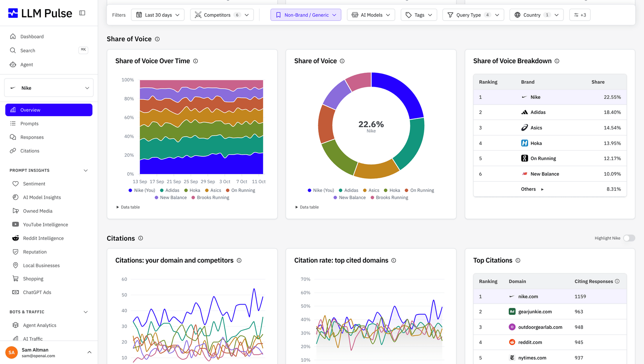The width and height of the screenshot is (644, 364).
Task: Click the Search field in sidebar
Action: point(49,50)
